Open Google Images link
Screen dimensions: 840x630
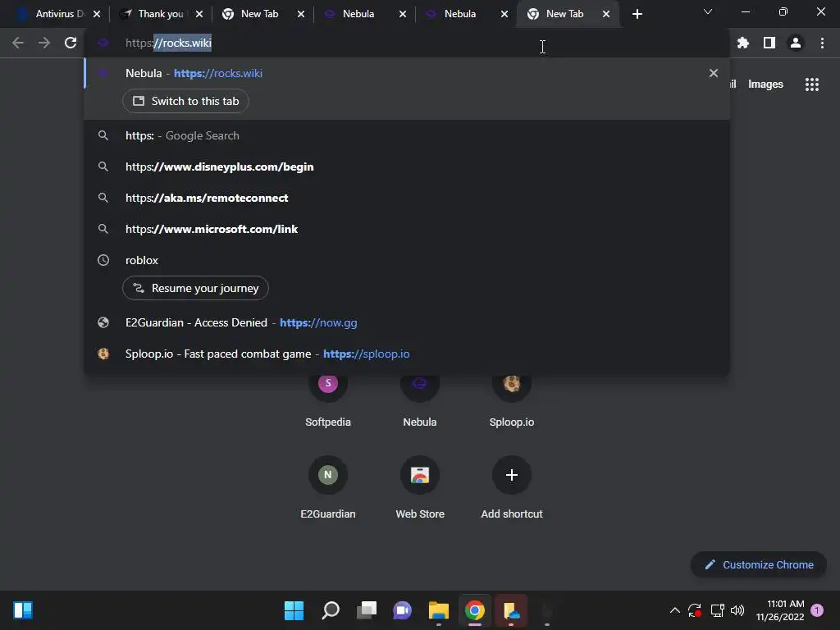pyautogui.click(x=765, y=84)
